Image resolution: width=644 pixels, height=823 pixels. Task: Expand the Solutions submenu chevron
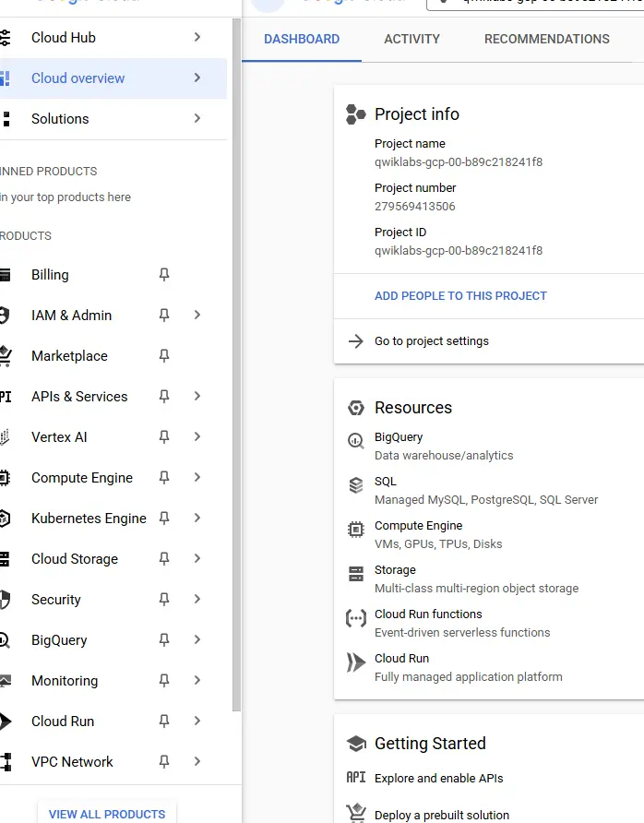point(197,118)
